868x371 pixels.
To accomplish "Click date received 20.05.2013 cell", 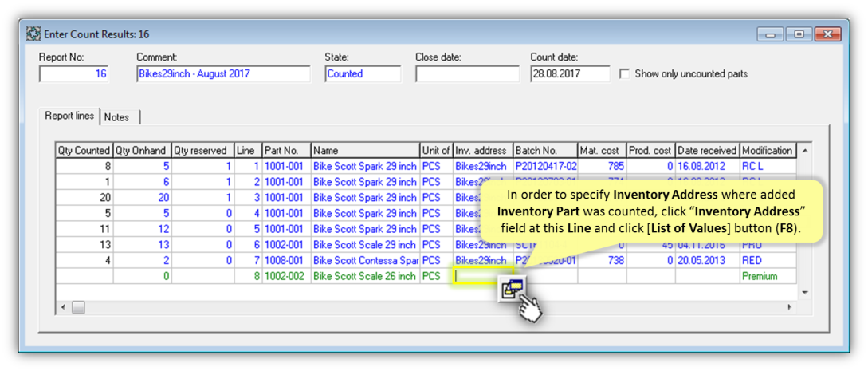I will pos(707,260).
